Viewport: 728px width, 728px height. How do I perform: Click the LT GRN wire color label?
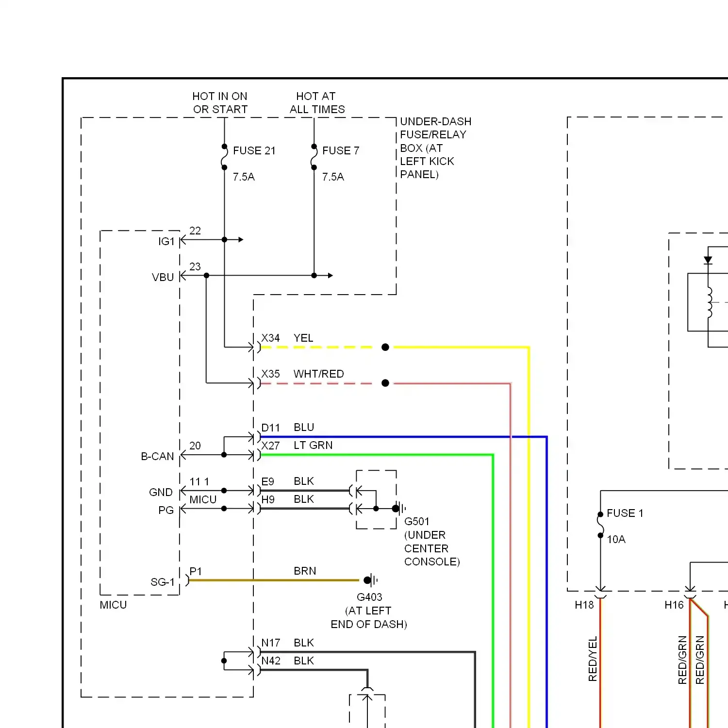[x=313, y=445]
